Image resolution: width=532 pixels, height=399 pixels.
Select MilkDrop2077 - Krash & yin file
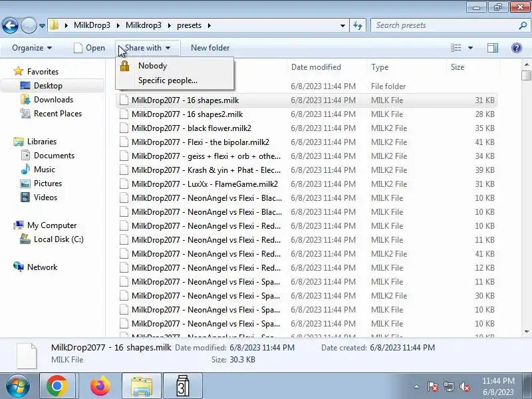click(307, 170)
